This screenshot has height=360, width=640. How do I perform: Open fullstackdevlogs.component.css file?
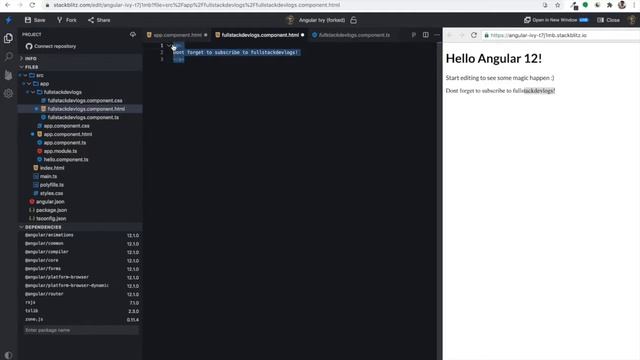[84, 100]
